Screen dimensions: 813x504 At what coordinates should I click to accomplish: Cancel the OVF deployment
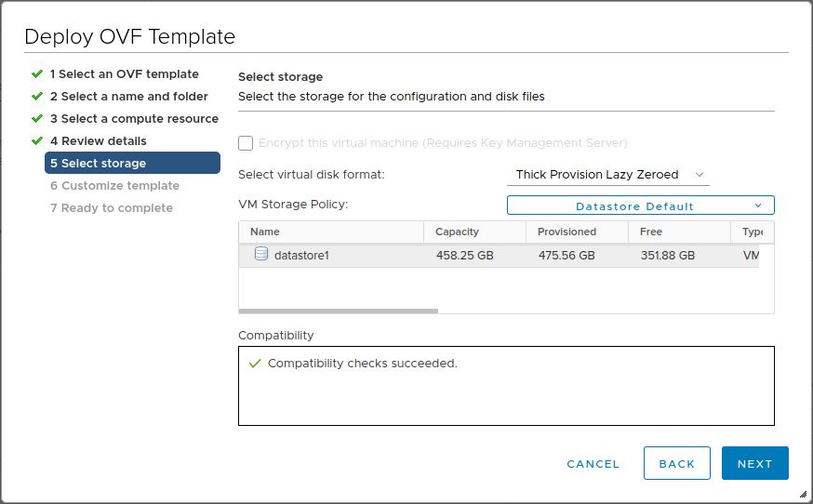click(x=593, y=464)
